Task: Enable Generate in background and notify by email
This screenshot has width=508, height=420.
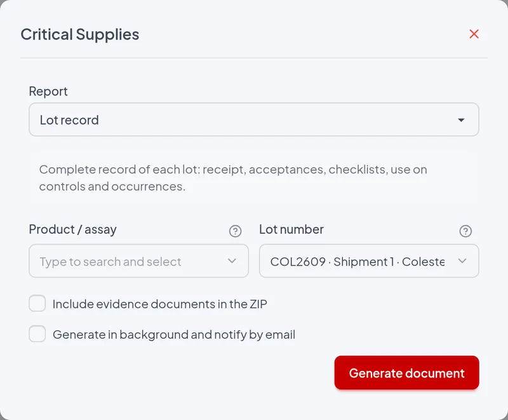Action: point(37,334)
